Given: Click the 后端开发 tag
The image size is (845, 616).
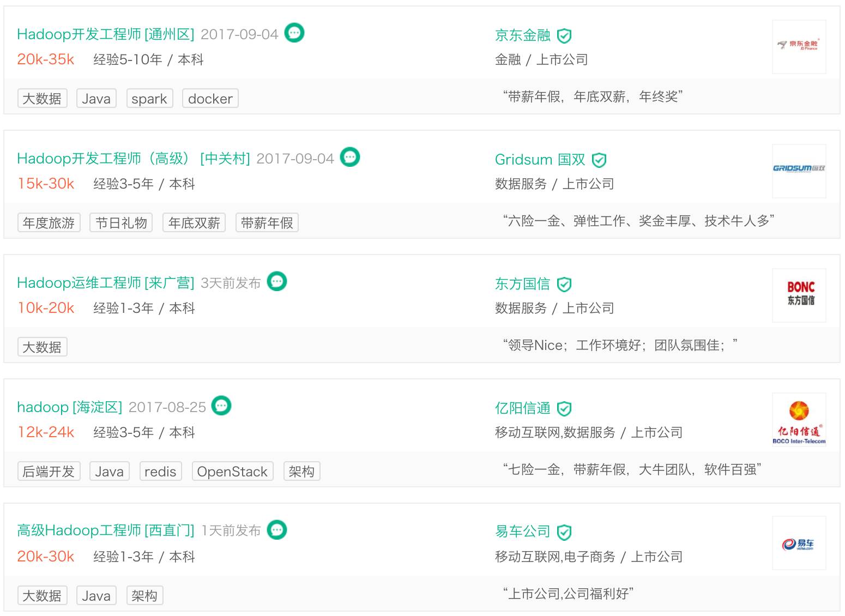Looking at the screenshot, I should click(49, 472).
